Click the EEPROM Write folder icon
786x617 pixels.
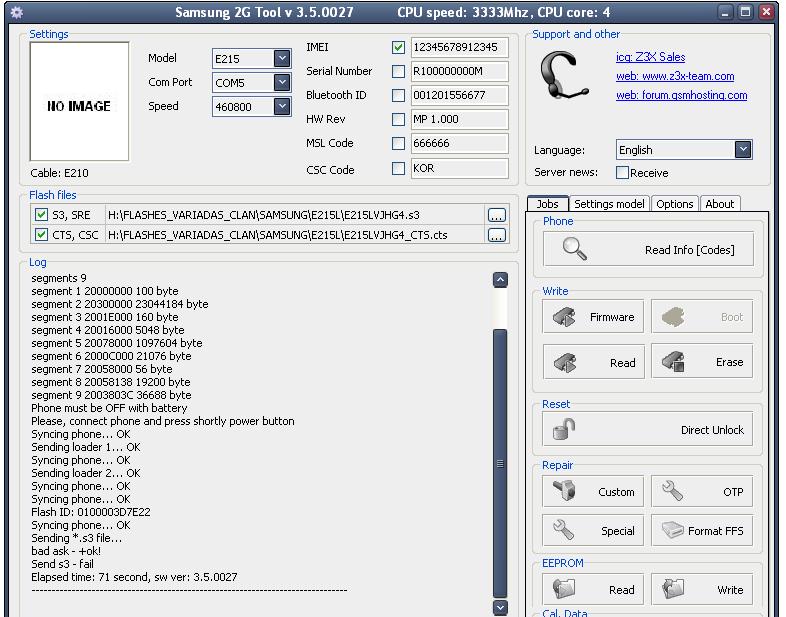click(x=673, y=589)
